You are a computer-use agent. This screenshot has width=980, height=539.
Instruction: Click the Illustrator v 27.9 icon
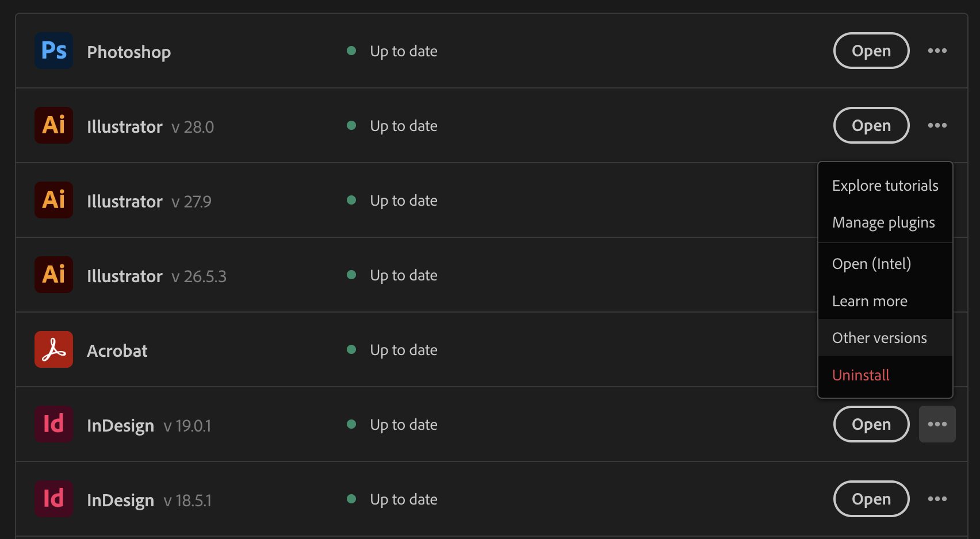[x=53, y=200]
